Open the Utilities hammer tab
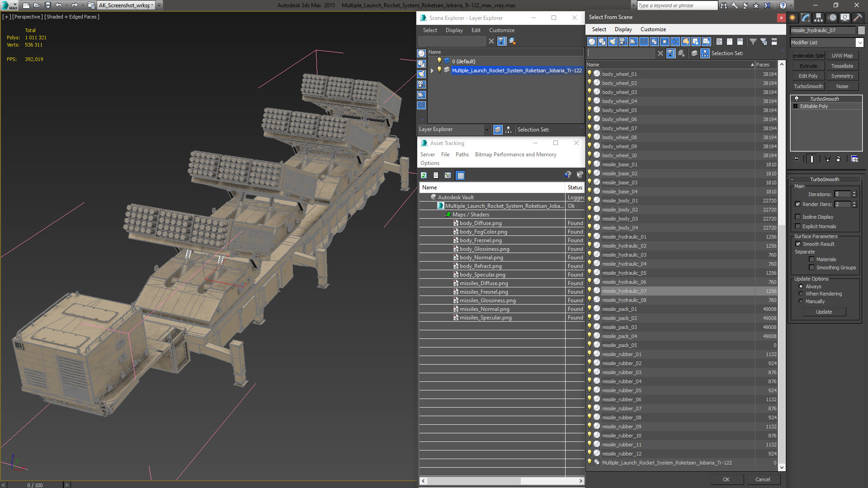The height and width of the screenshot is (488, 868). [x=858, y=18]
